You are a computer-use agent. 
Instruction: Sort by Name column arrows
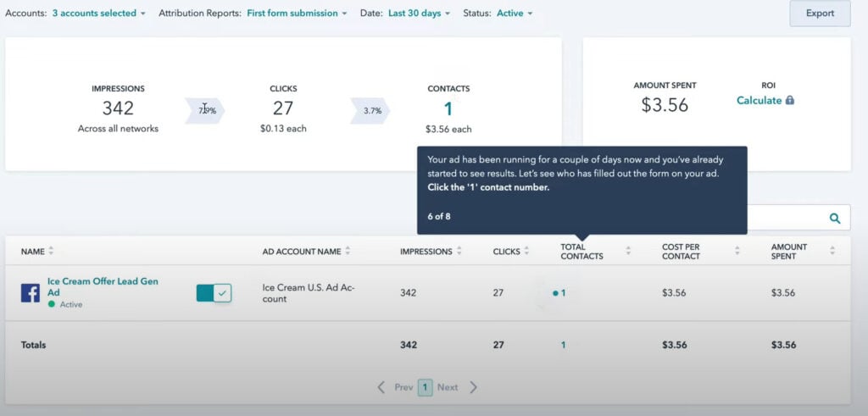tap(51, 252)
